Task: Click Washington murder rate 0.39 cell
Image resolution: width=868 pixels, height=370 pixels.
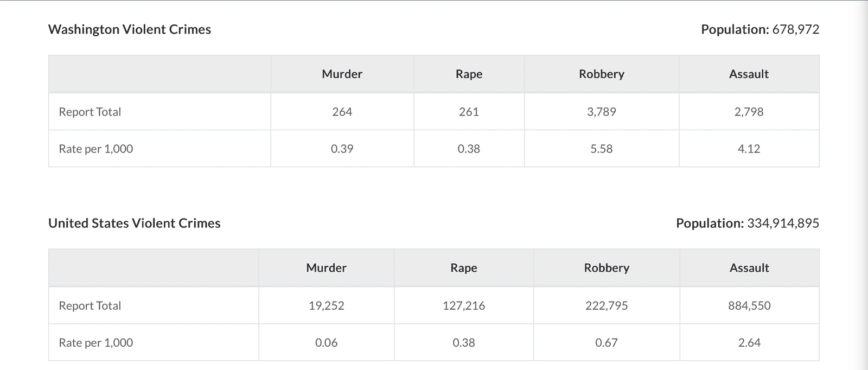Action: (x=342, y=149)
